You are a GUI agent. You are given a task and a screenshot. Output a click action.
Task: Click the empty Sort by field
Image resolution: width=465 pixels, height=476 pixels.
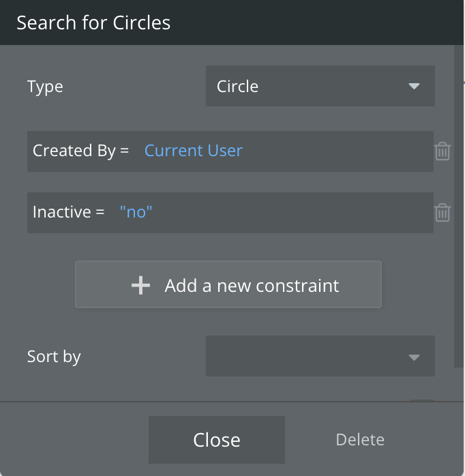click(x=307, y=356)
